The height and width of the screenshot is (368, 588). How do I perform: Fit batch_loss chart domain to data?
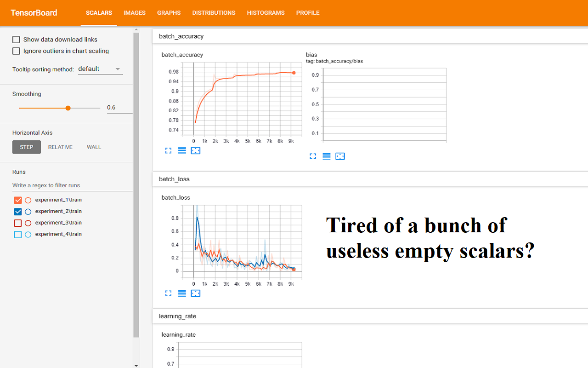click(196, 293)
